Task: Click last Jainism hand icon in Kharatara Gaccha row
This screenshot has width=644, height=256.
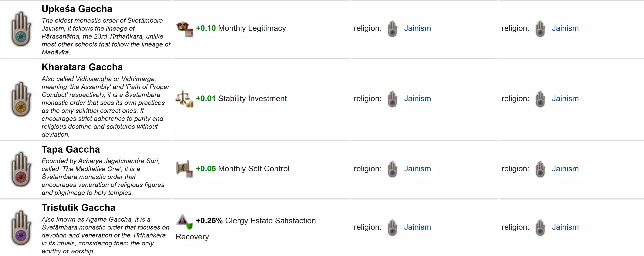Action: [x=540, y=99]
